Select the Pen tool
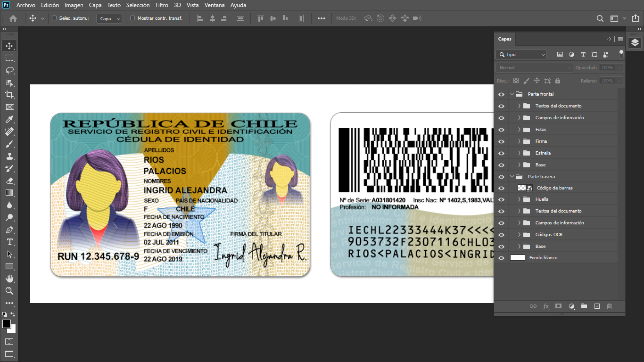Image resolution: width=644 pixels, height=362 pixels. 9,230
